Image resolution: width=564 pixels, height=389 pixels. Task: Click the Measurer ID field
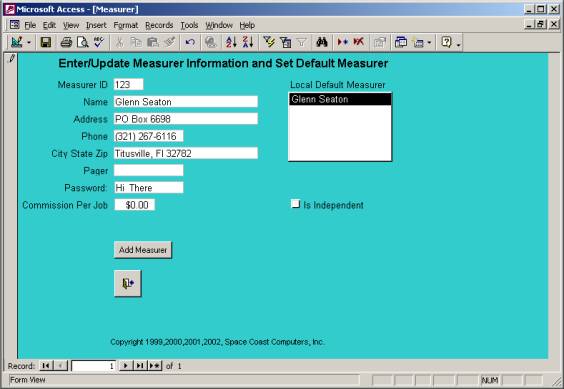(128, 85)
